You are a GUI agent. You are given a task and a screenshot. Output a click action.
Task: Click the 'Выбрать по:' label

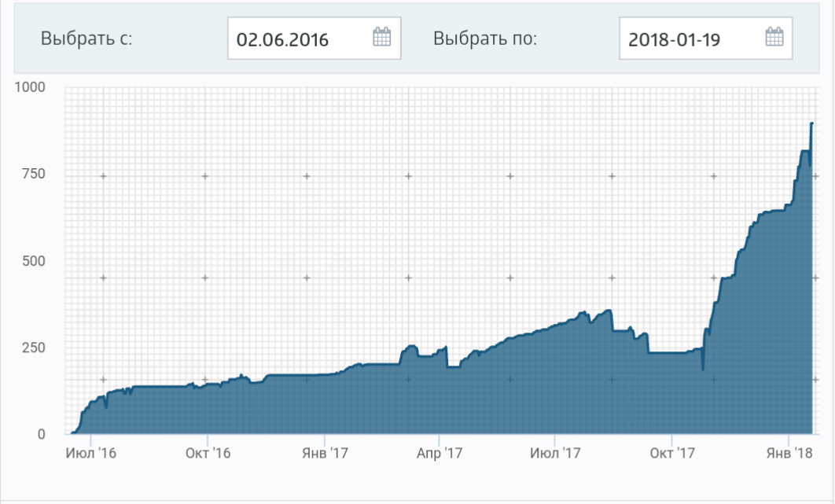(485, 39)
